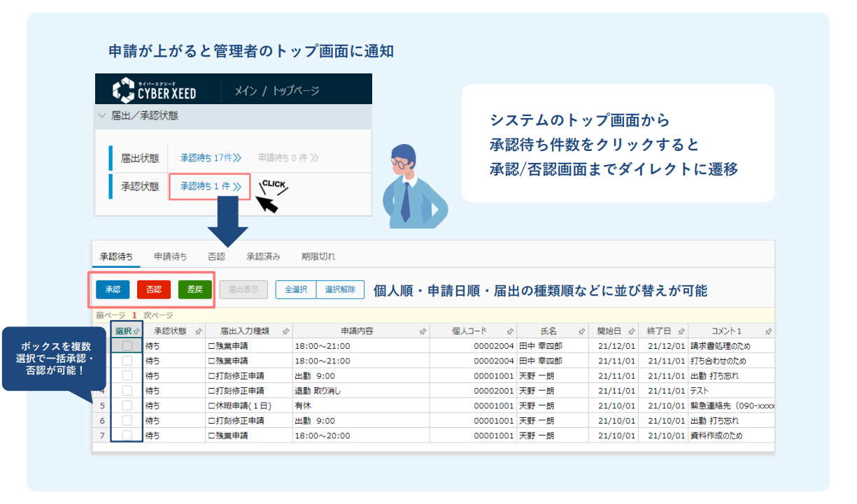Check the box for the first 残業申請 row
The image size is (857, 504).
[x=127, y=346]
